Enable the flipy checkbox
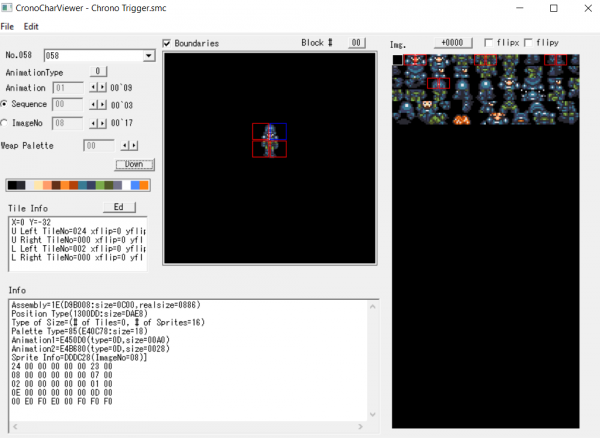Viewport: 600px width, 438px height. (x=529, y=43)
